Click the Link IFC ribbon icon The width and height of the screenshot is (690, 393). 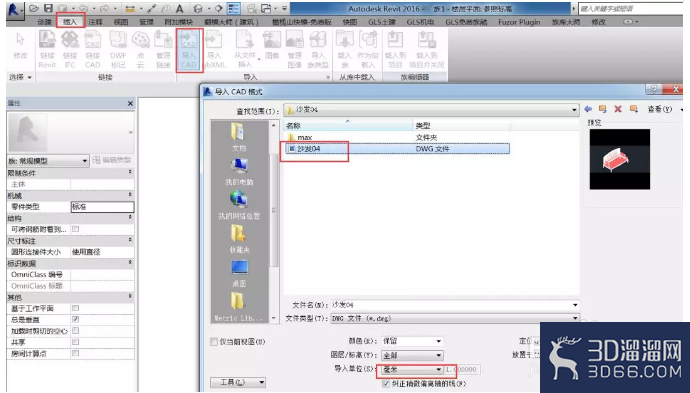70,50
